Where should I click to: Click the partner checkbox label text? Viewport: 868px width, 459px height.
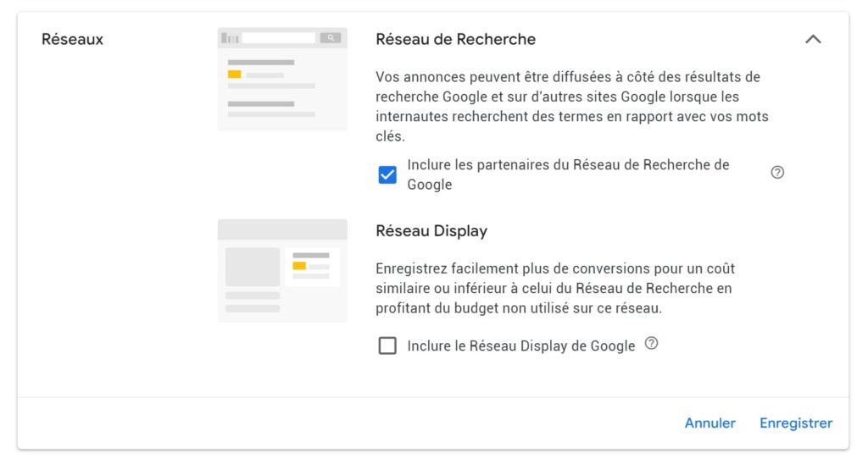click(x=568, y=174)
